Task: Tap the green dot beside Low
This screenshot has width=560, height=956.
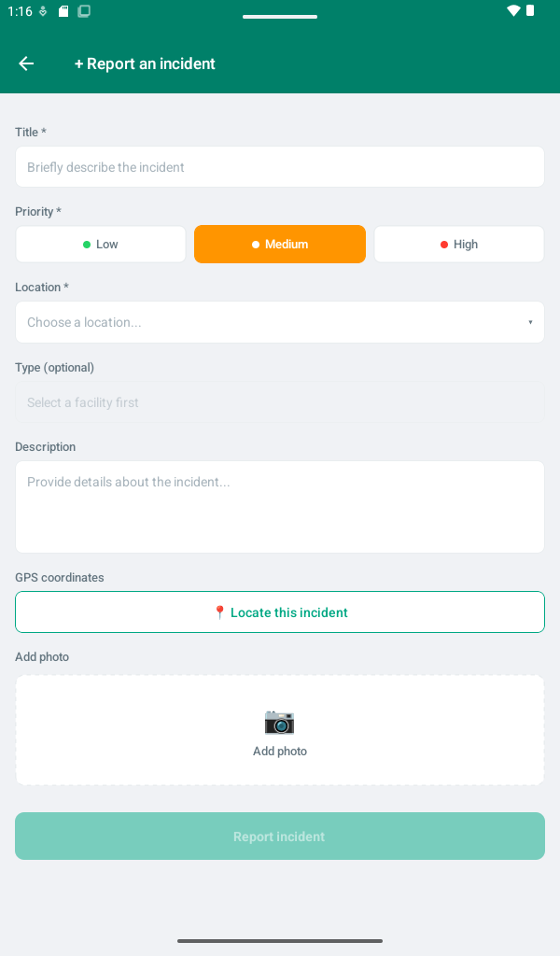Action: pyautogui.click(x=87, y=245)
